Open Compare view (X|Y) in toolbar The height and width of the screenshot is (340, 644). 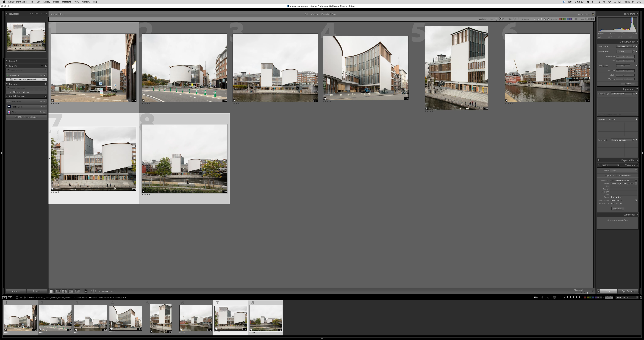[64, 291]
